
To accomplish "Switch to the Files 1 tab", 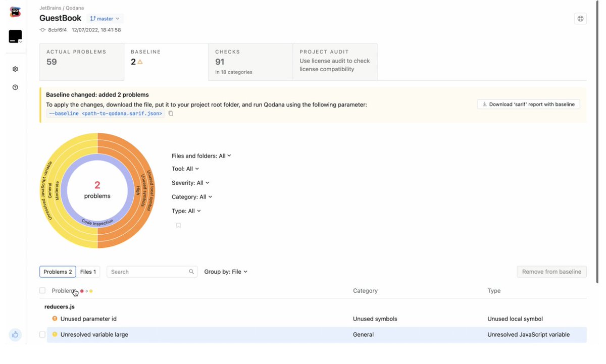I will click(x=88, y=271).
